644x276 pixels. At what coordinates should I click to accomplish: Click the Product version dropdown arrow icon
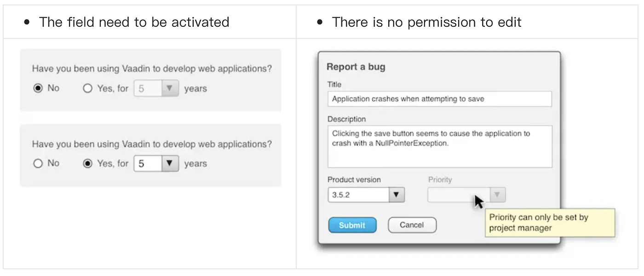coord(396,194)
